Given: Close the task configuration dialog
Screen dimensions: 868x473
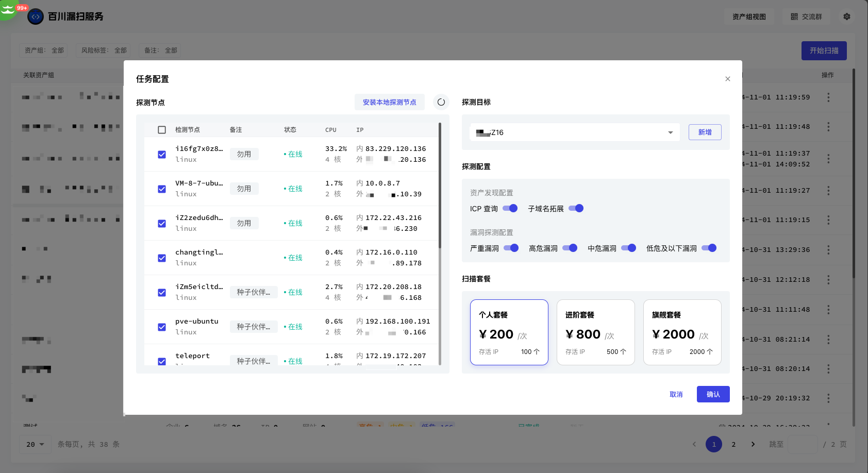Looking at the screenshot, I should click(728, 79).
